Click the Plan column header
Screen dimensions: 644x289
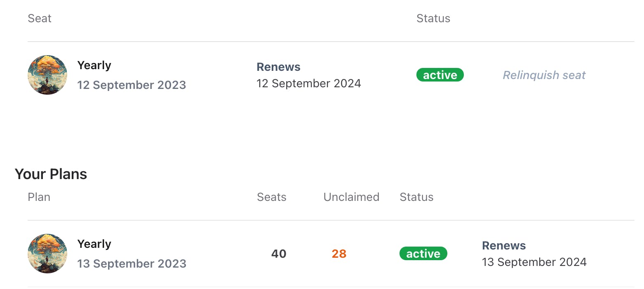point(39,197)
